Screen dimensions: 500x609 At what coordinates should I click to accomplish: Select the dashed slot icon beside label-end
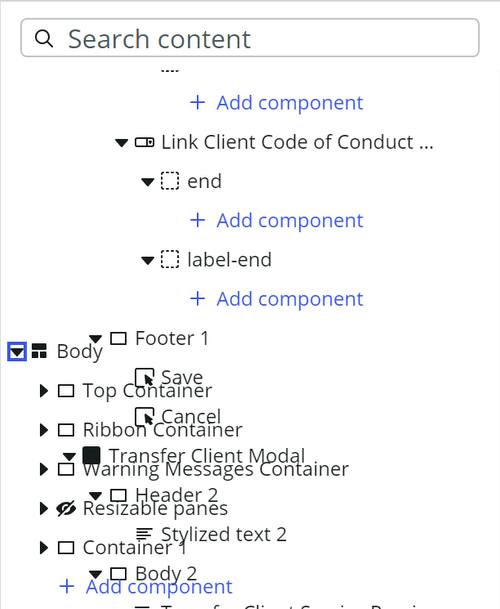170,259
